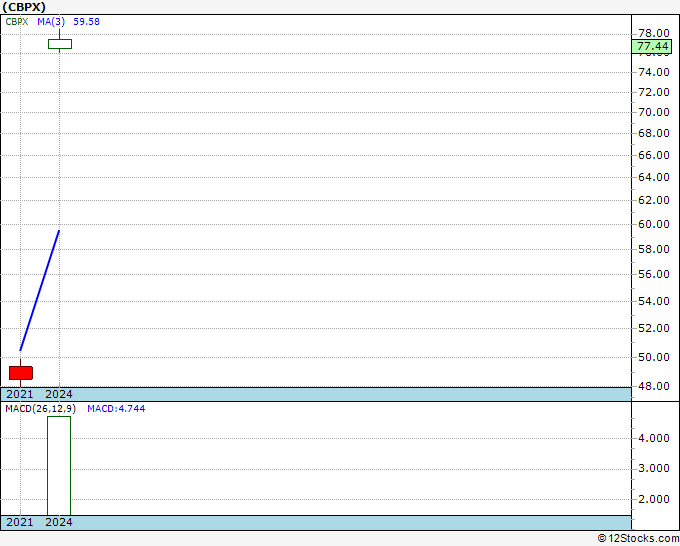The height and width of the screenshot is (546, 680).
Task: Click the MA(3) legend label
Action: pyautogui.click(x=51, y=22)
